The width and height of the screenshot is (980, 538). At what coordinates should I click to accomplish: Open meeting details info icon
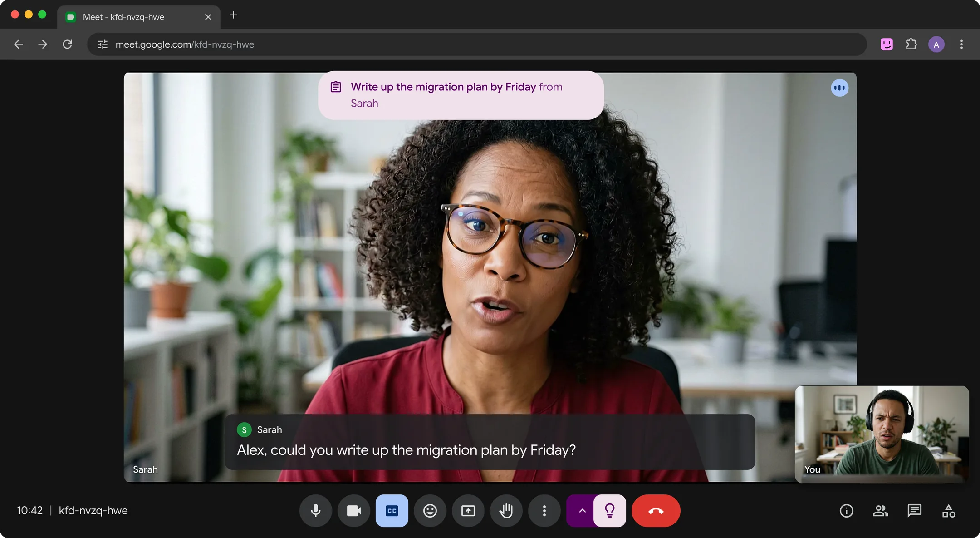click(846, 511)
